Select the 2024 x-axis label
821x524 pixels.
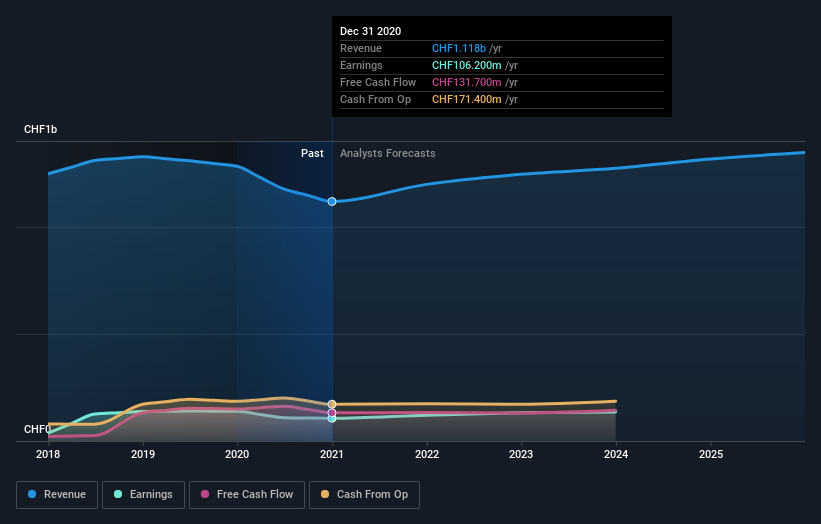tap(616, 454)
